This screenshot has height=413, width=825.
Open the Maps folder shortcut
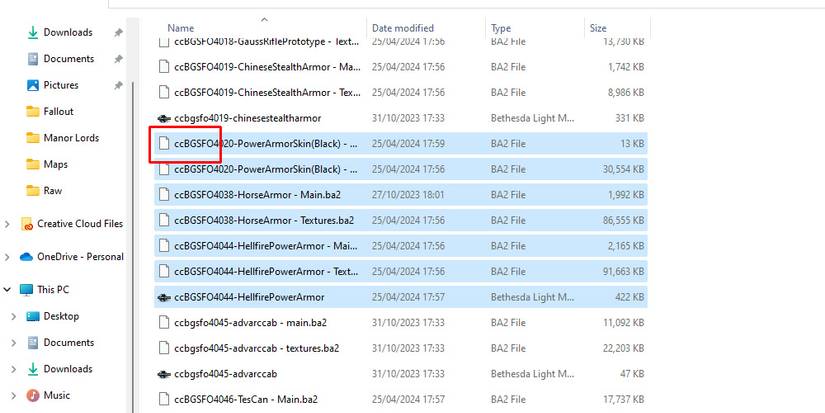[55, 165]
